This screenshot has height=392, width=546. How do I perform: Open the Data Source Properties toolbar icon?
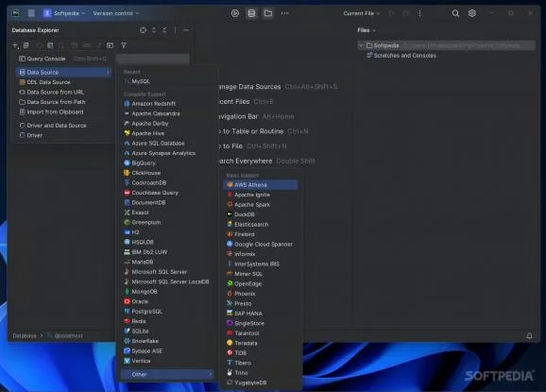[x=50, y=45]
